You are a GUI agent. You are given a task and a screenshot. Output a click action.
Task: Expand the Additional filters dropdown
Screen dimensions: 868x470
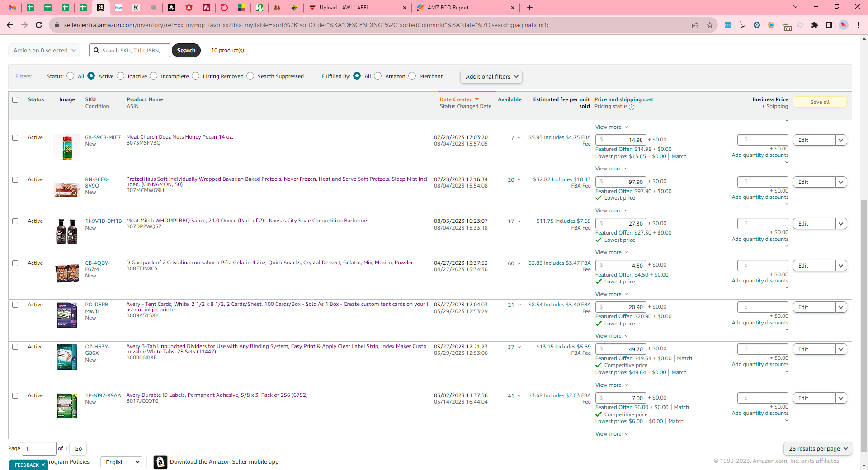(x=491, y=76)
